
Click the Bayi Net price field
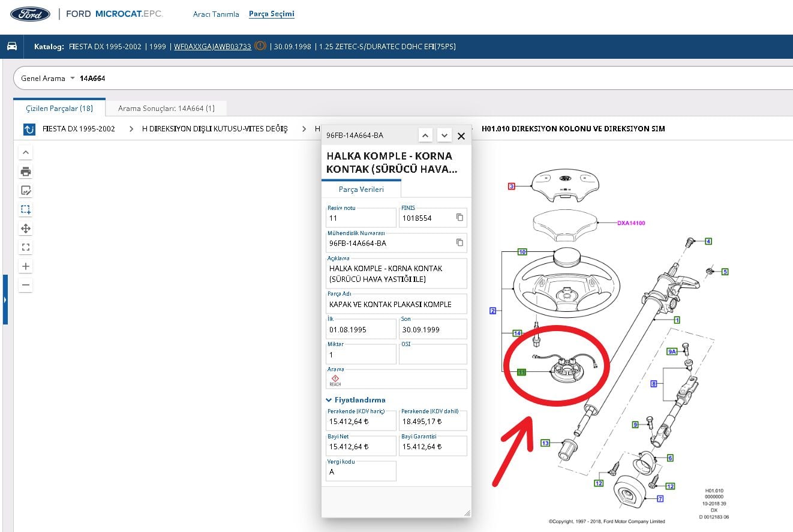(x=361, y=446)
